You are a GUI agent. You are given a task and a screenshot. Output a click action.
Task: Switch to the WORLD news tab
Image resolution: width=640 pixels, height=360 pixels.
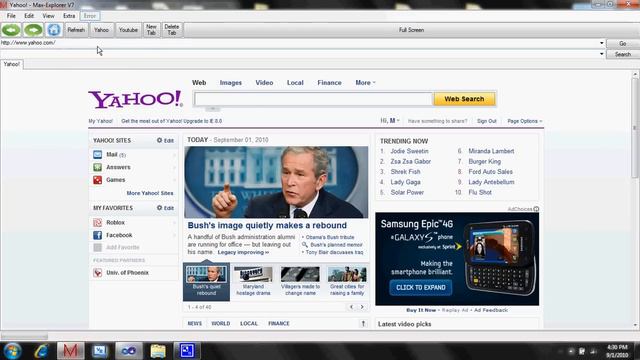tap(220, 323)
